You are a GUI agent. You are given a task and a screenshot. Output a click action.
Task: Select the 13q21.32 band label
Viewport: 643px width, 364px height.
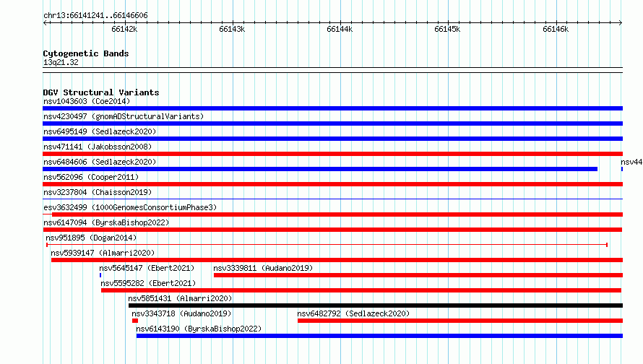tap(61, 62)
